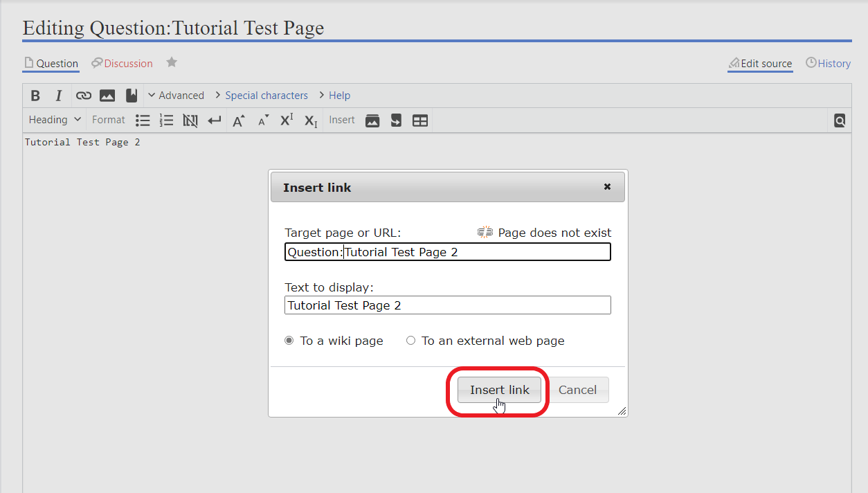Open the Heading dropdown

[x=55, y=120]
